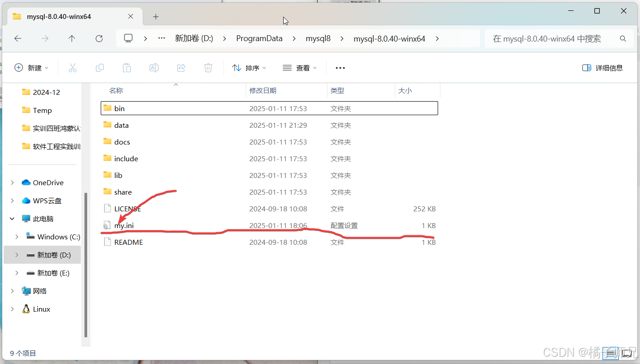The image size is (640, 364).
Task: Click the OneDrive cloud icon
Action: (x=26, y=182)
